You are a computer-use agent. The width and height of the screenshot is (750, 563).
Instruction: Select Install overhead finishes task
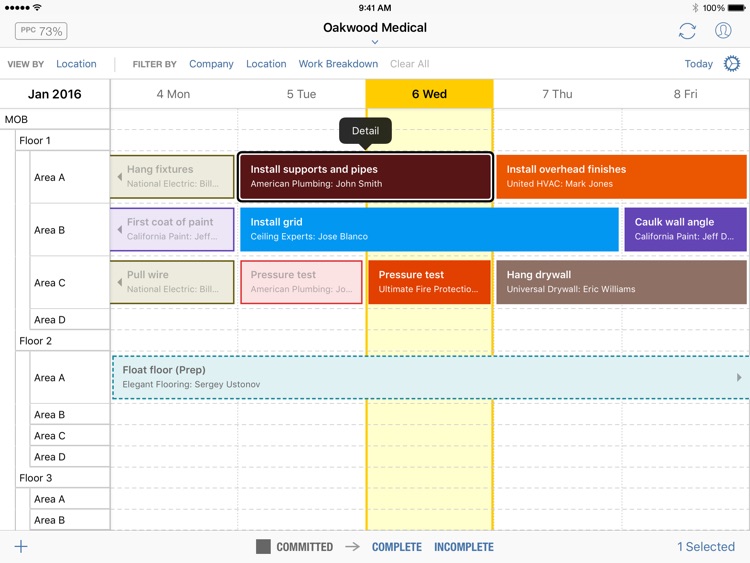pos(621,177)
